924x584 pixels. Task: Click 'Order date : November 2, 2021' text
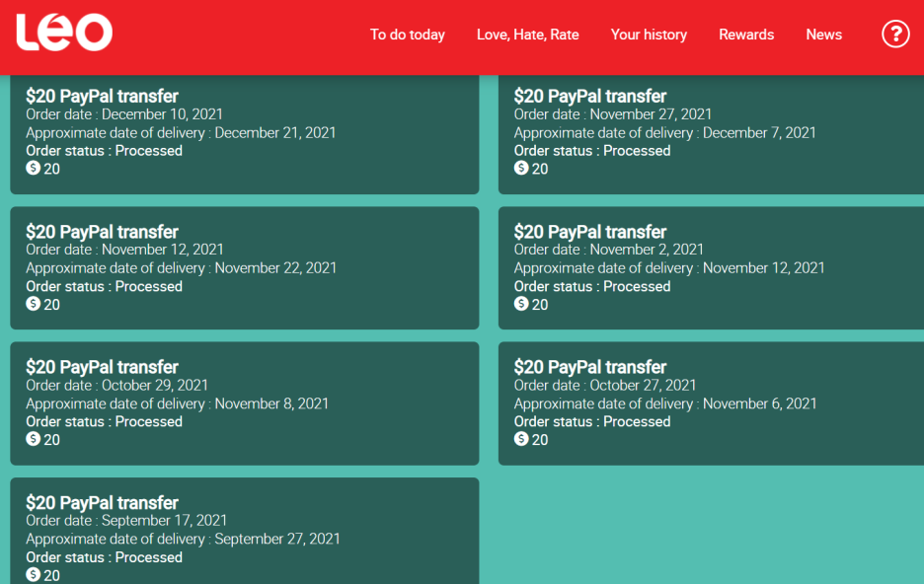609,250
